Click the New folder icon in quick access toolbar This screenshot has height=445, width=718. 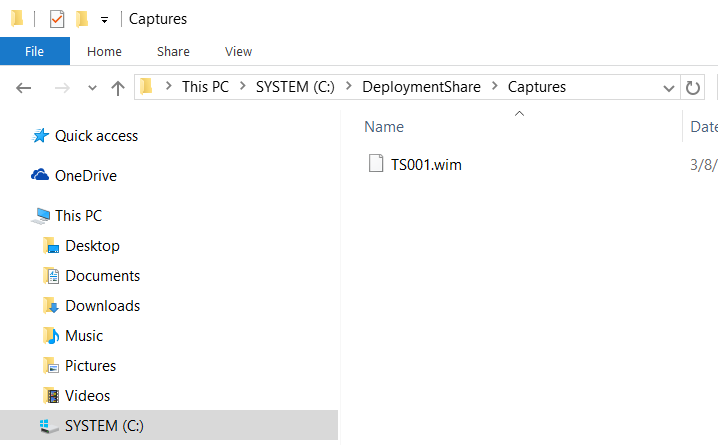click(x=82, y=19)
